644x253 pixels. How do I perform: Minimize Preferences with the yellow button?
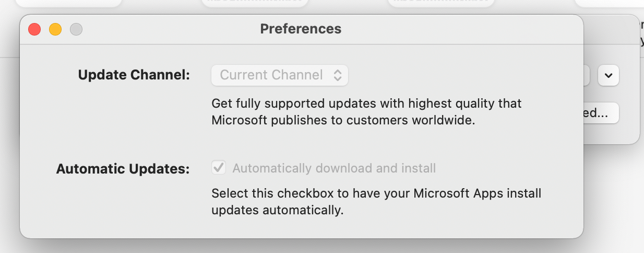coord(55,29)
